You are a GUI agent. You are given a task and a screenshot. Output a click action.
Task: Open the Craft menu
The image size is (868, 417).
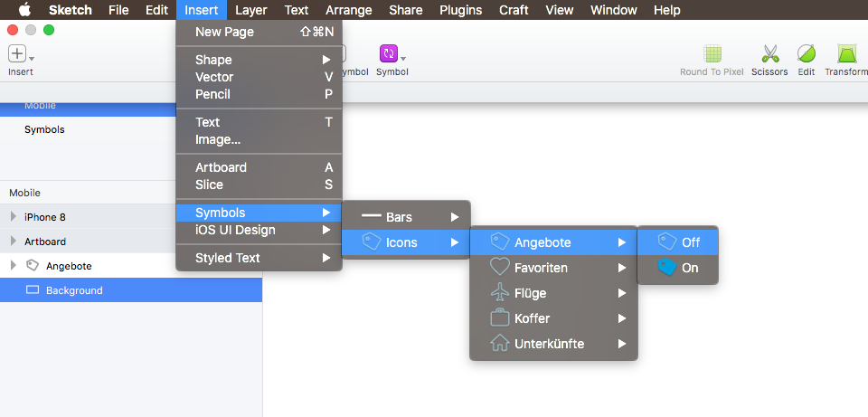click(x=514, y=10)
